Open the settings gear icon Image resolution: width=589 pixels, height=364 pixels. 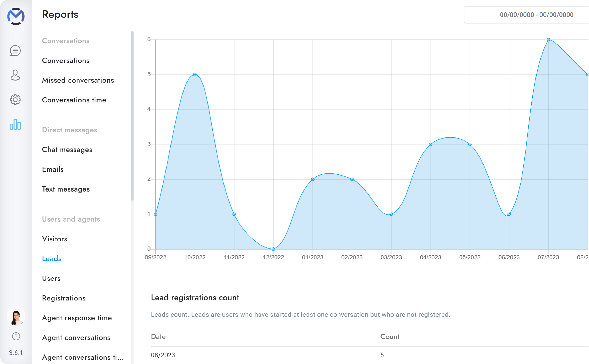pos(15,100)
